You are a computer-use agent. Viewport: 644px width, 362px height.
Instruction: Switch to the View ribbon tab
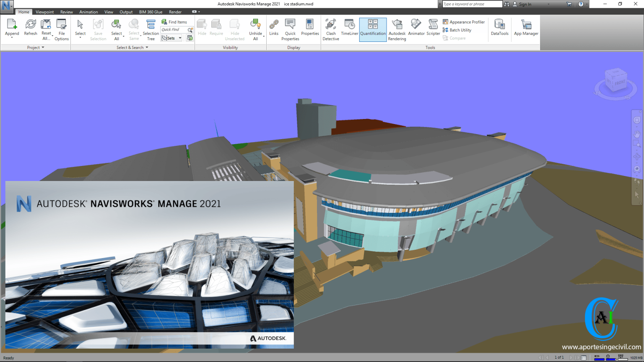109,12
